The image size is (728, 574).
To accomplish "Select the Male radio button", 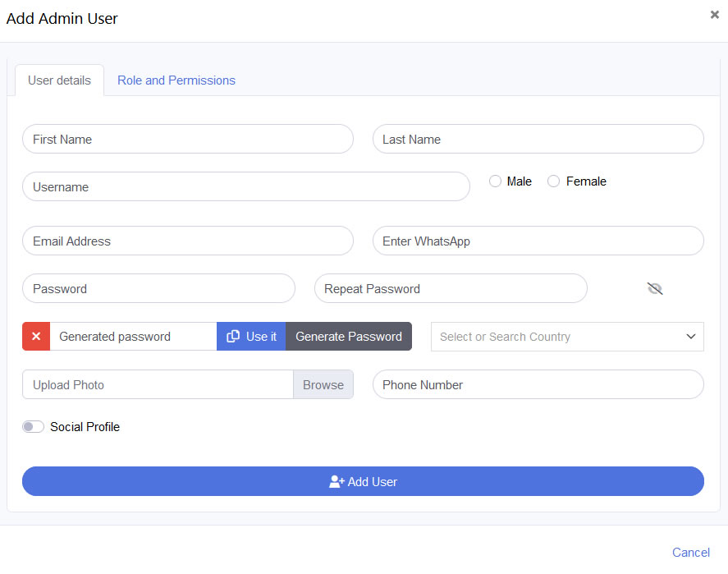I will (x=495, y=181).
